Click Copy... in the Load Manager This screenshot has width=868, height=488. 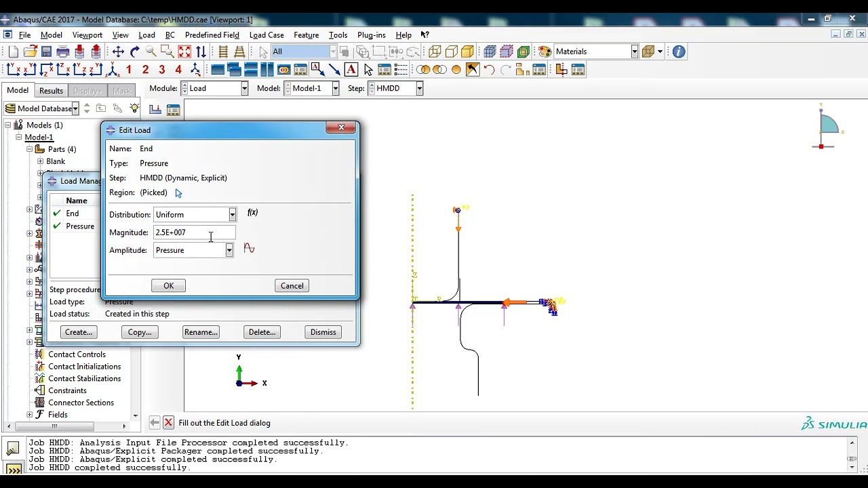[x=140, y=332]
